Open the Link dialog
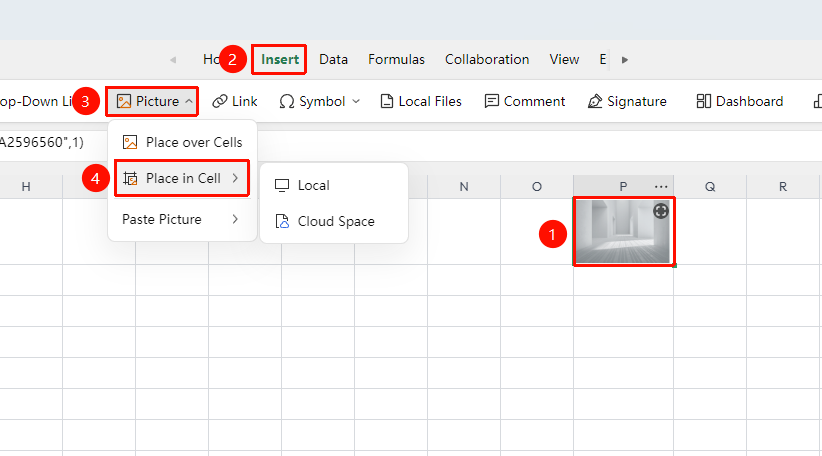This screenshot has height=456, width=822. [x=235, y=101]
